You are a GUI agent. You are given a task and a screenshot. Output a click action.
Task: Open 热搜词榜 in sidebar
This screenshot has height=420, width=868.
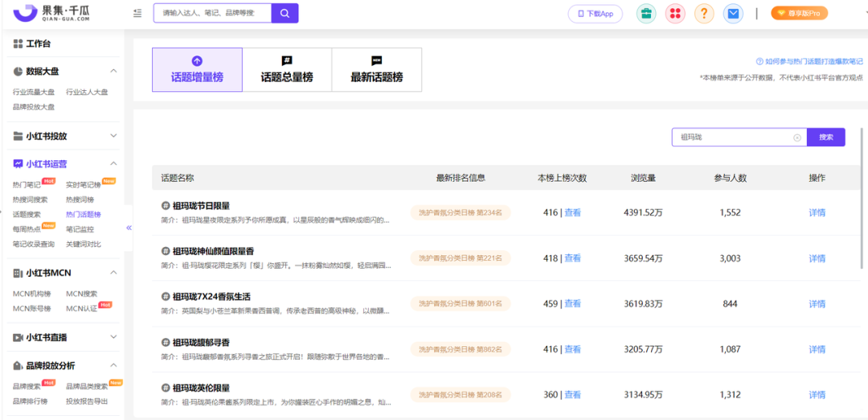click(x=80, y=200)
